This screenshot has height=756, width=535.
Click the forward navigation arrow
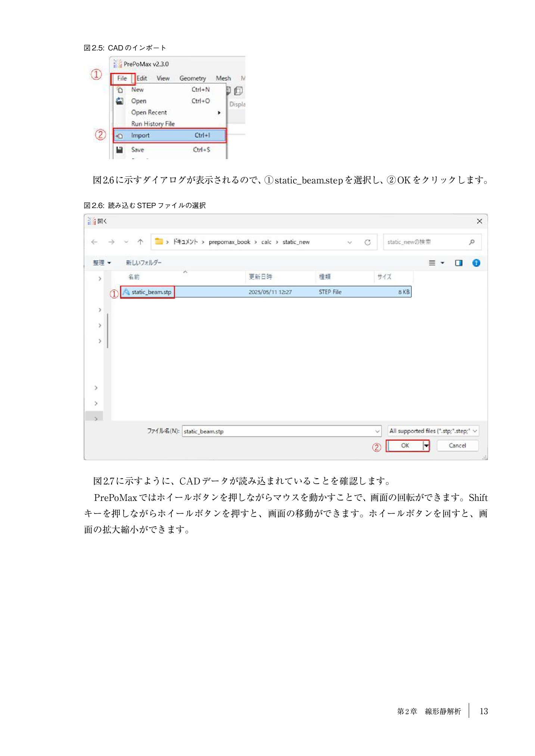click(x=111, y=242)
